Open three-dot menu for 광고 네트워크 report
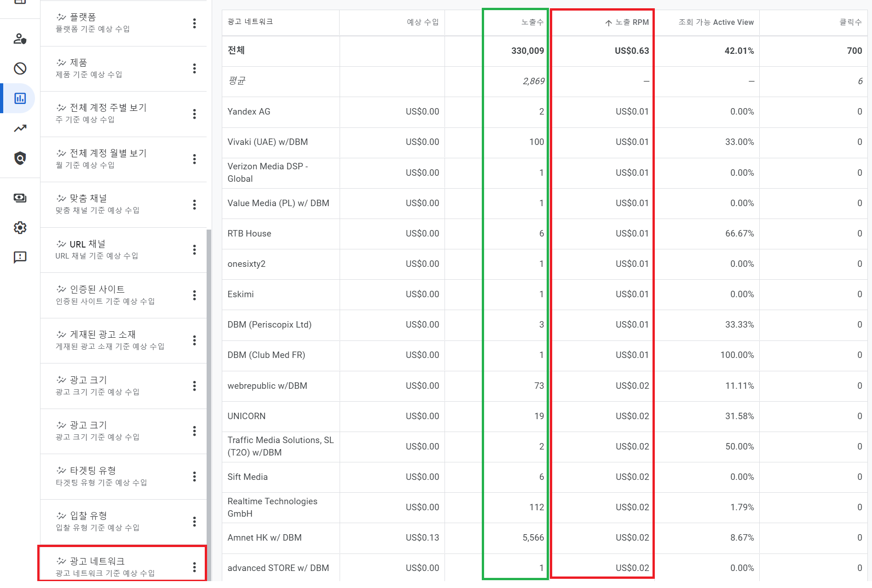 coord(194,567)
